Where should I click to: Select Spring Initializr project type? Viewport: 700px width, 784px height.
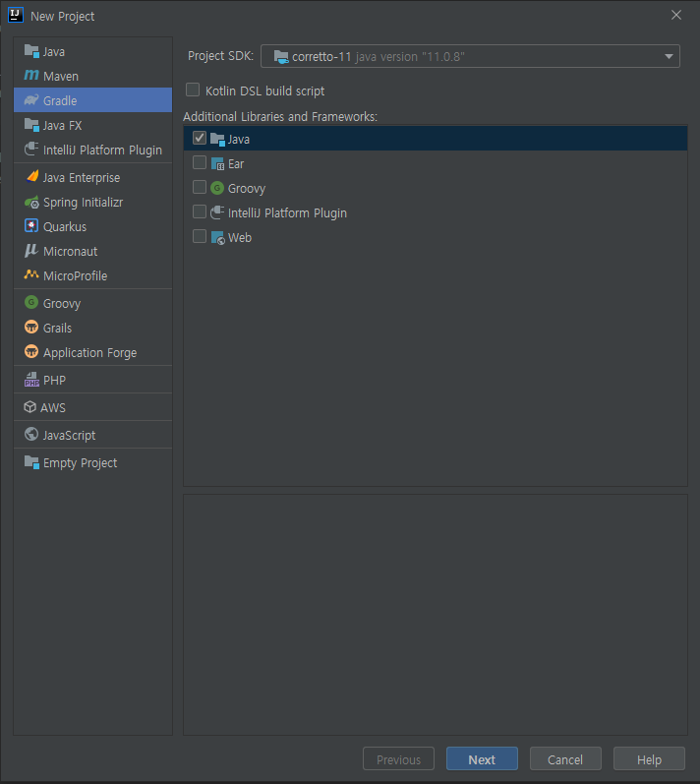point(93,202)
